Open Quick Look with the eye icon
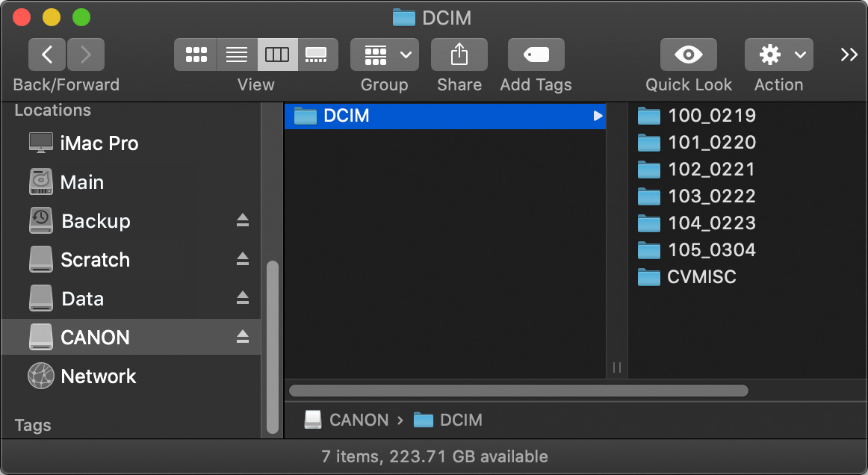868x475 pixels. click(688, 55)
